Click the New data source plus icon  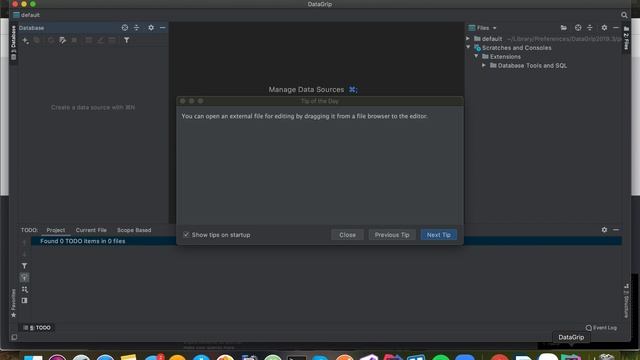pos(25,40)
